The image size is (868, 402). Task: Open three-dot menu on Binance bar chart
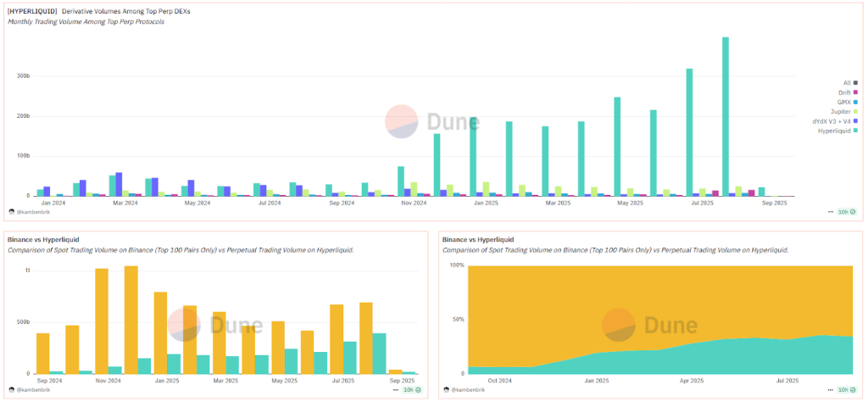tap(394, 389)
